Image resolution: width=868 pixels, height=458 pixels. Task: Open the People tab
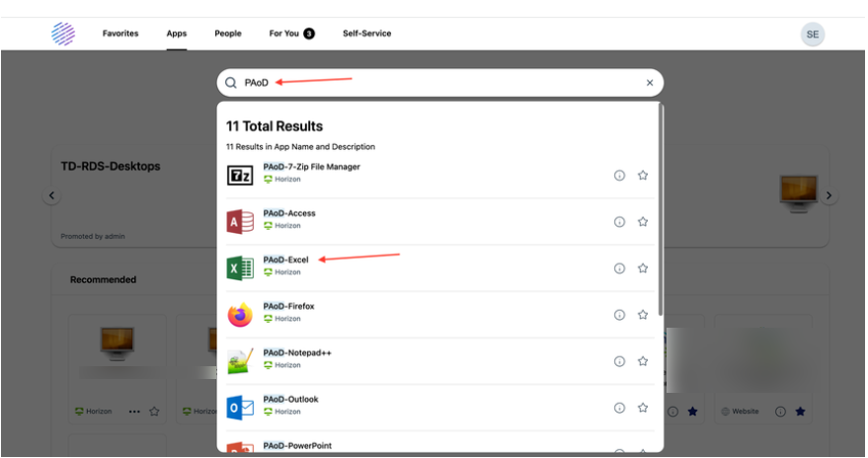pyautogui.click(x=228, y=34)
